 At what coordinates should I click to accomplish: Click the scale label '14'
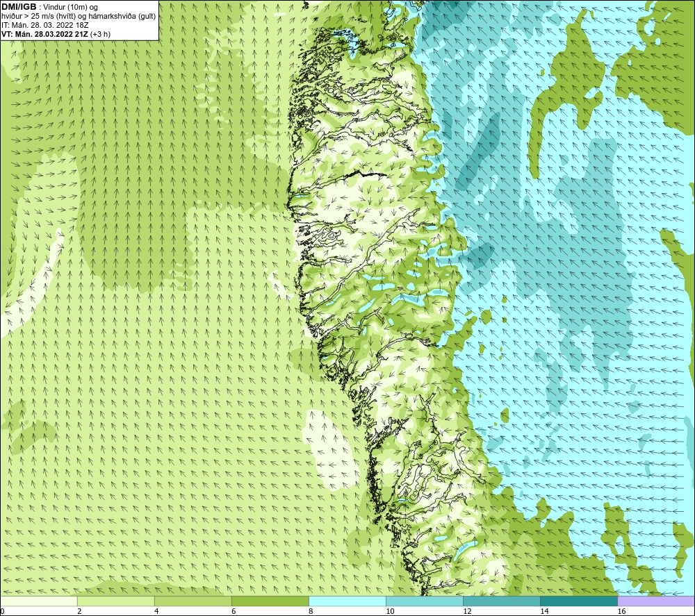click(544, 612)
